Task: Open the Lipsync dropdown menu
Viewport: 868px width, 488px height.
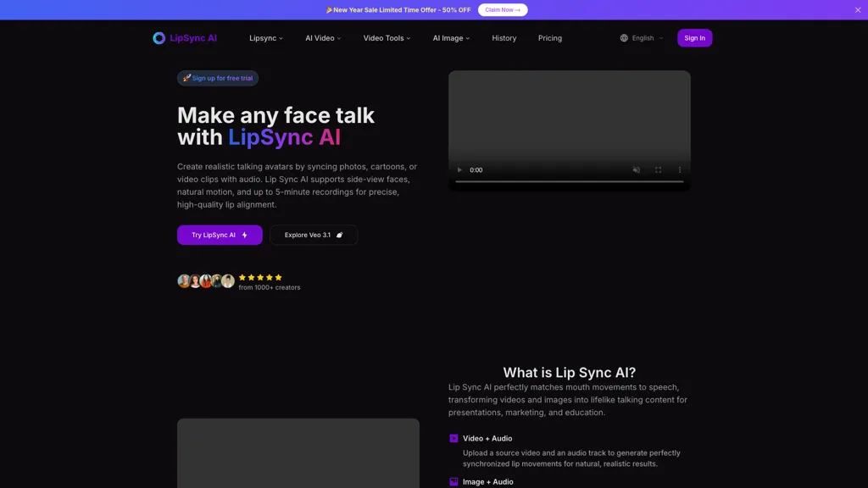Action: 265,37
